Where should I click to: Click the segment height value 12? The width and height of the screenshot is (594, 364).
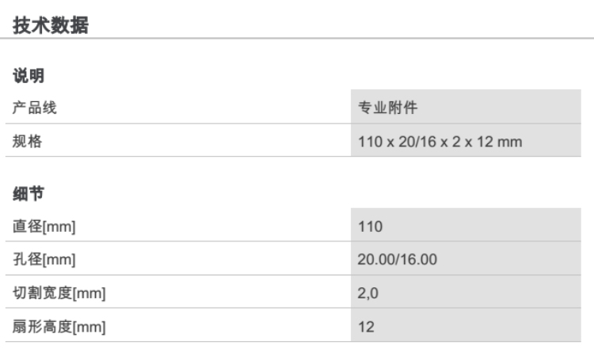pyautogui.click(x=366, y=326)
